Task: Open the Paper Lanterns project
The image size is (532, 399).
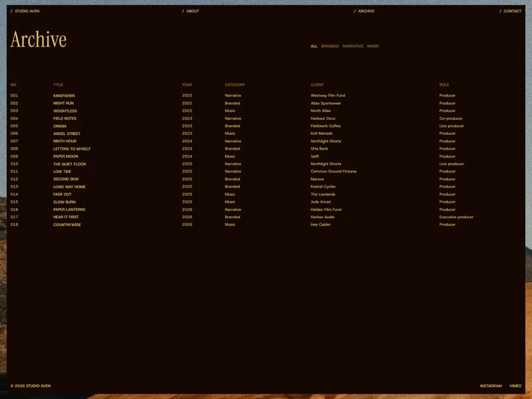Action: (69, 209)
